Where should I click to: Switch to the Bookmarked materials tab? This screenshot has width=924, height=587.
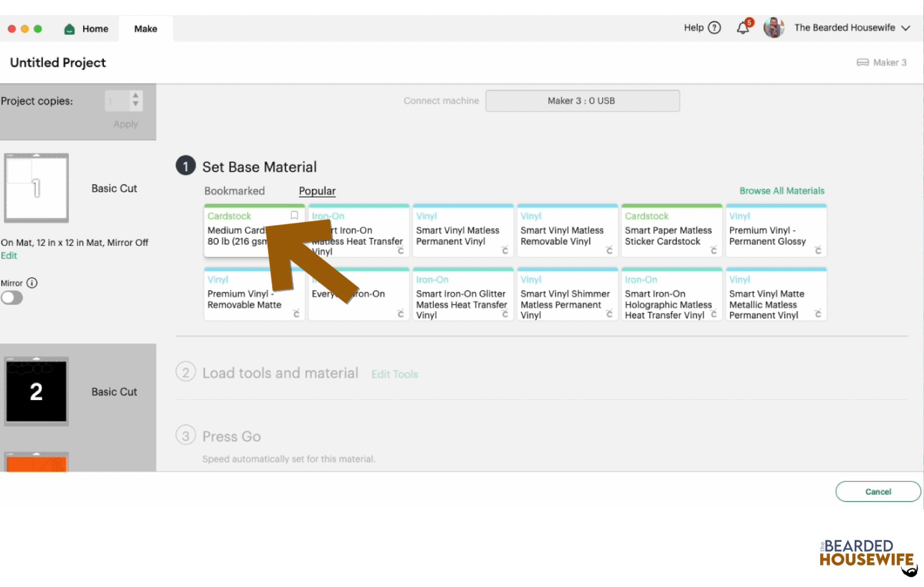point(234,190)
